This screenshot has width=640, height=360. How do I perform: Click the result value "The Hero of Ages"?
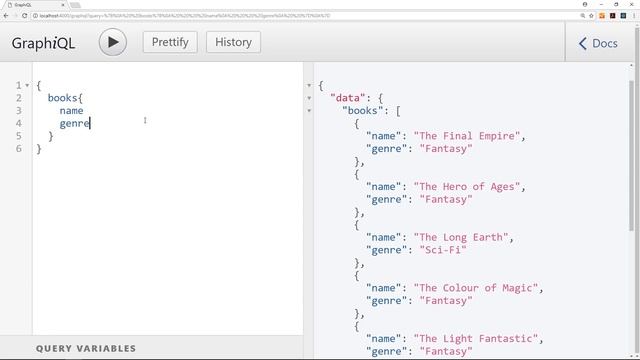(x=467, y=187)
